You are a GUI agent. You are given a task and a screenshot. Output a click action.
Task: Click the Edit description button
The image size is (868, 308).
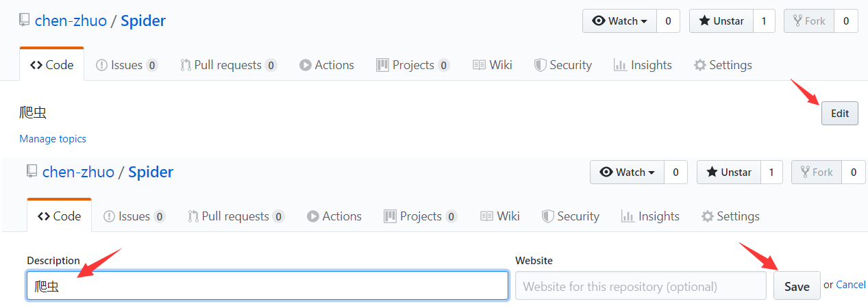click(839, 114)
